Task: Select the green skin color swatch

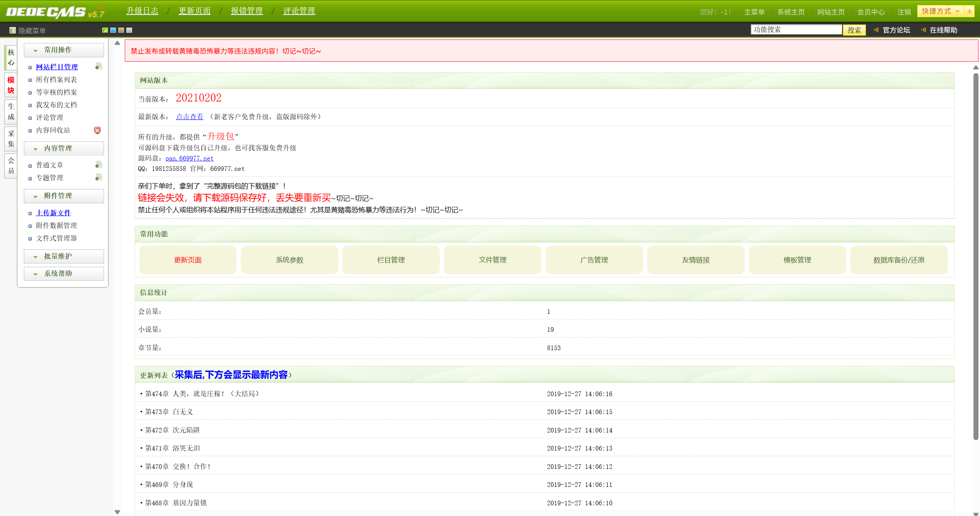Action: [x=105, y=30]
